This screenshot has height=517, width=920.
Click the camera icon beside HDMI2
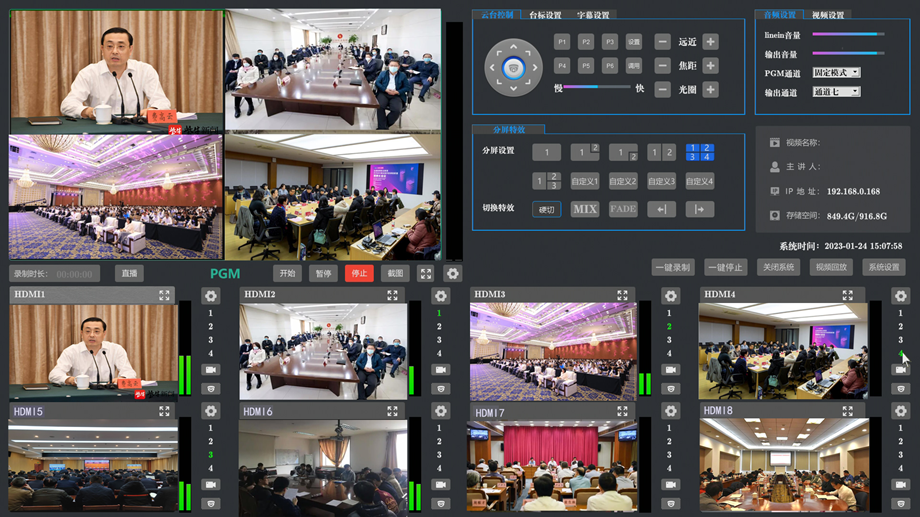point(440,370)
